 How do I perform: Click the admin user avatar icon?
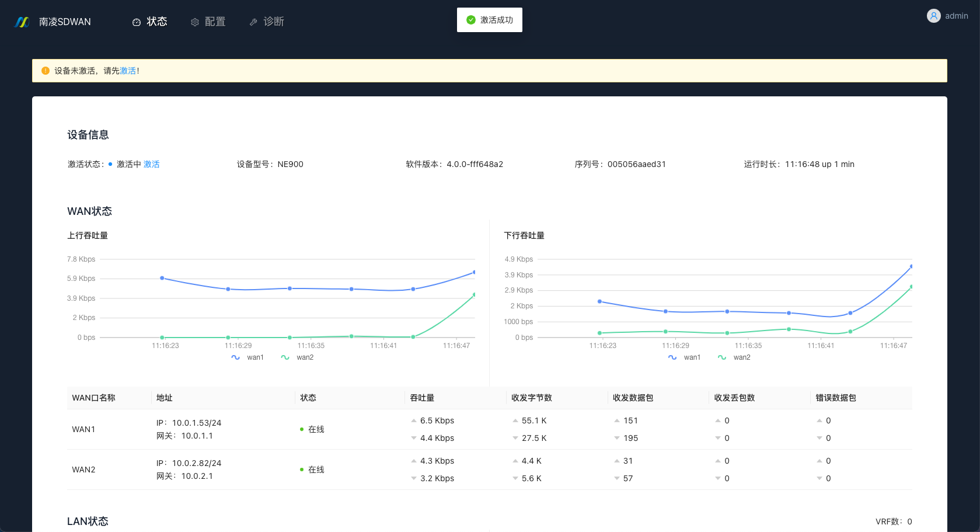pyautogui.click(x=934, y=16)
